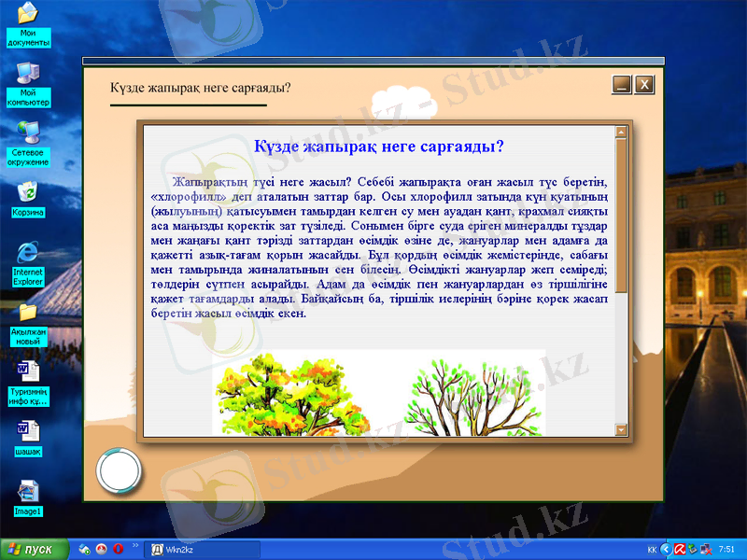Open the Ақылжан новый folder
This screenshot has height=560, width=747.
(x=28, y=313)
